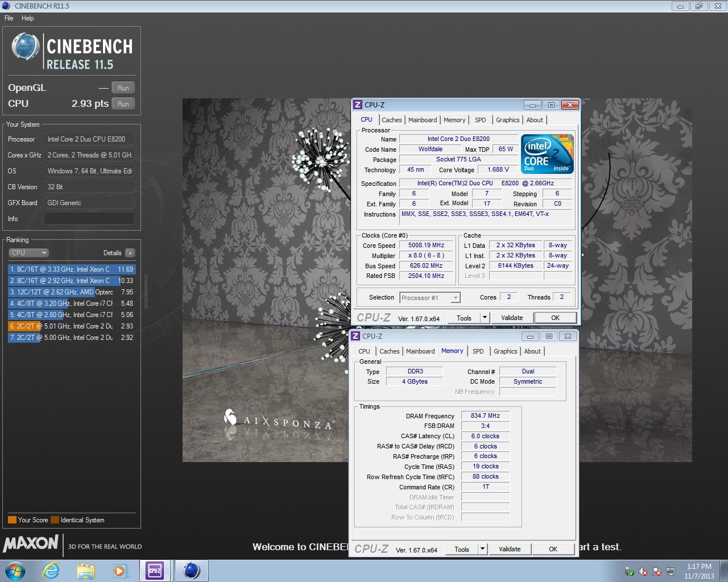Open SPD tab in lower CPU-Z window

(478, 351)
